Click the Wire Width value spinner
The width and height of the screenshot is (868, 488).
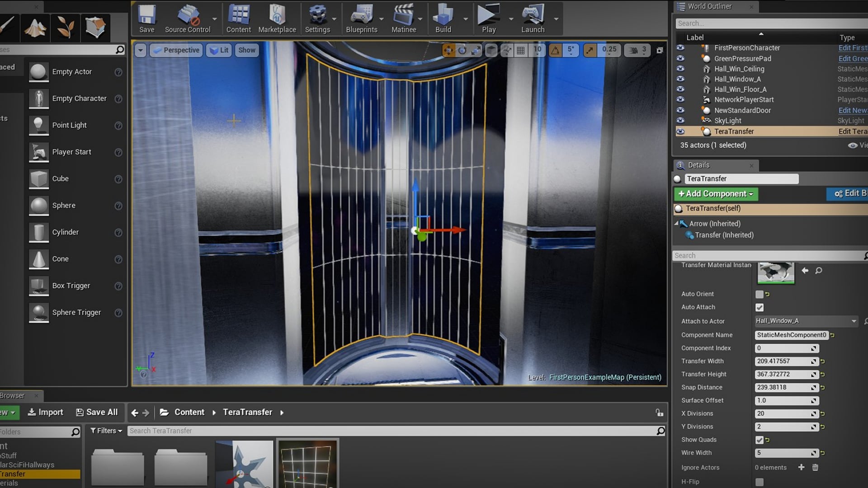[787, 453]
